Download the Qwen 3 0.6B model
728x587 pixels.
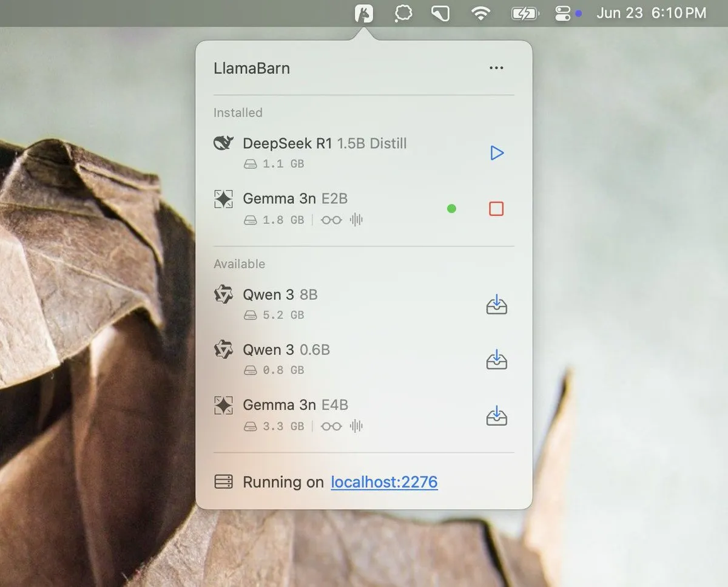click(497, 359)
